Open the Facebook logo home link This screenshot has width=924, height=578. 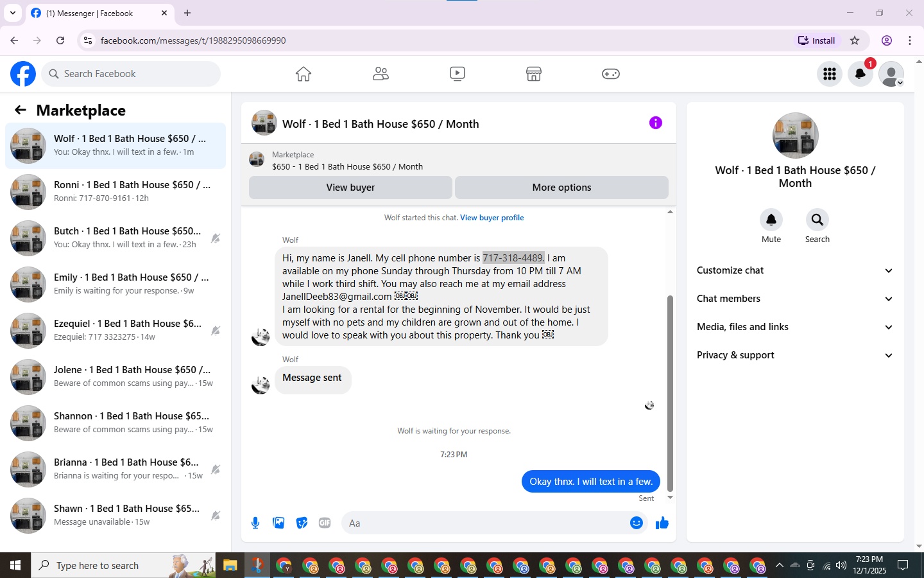pyautogui.click(x=23, y=74)
